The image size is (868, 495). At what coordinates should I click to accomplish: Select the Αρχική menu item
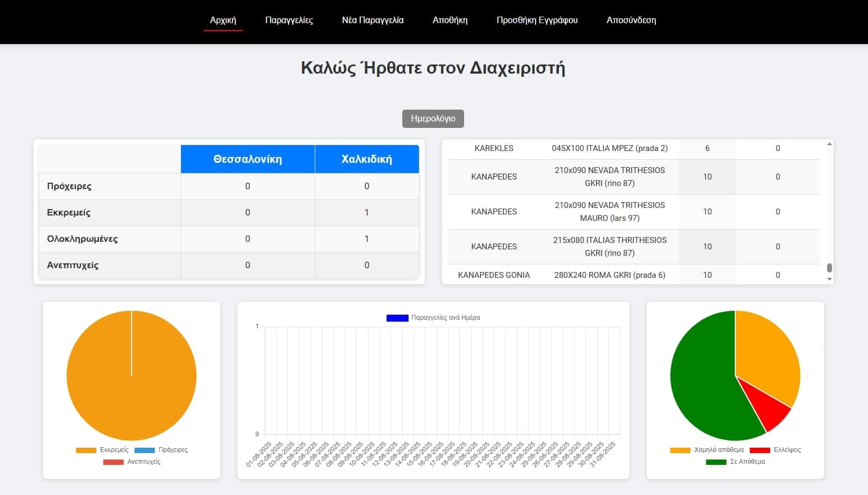click(x=223, y=20)
